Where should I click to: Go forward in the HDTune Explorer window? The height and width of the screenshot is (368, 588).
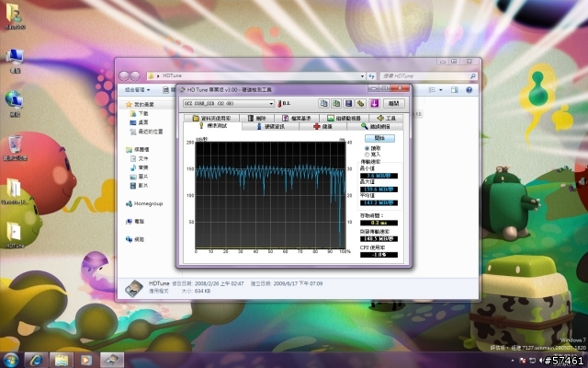click(x=135, y=75)
